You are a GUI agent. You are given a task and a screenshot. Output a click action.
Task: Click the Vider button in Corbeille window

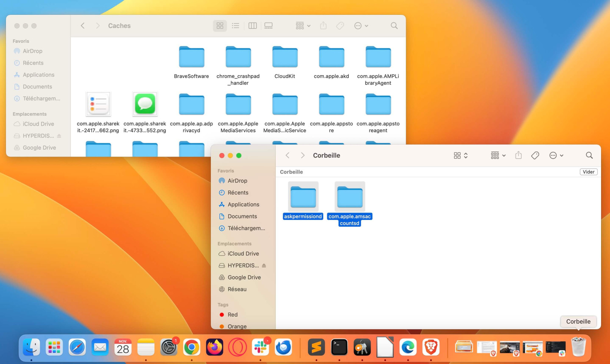click(x=589, y=172)
